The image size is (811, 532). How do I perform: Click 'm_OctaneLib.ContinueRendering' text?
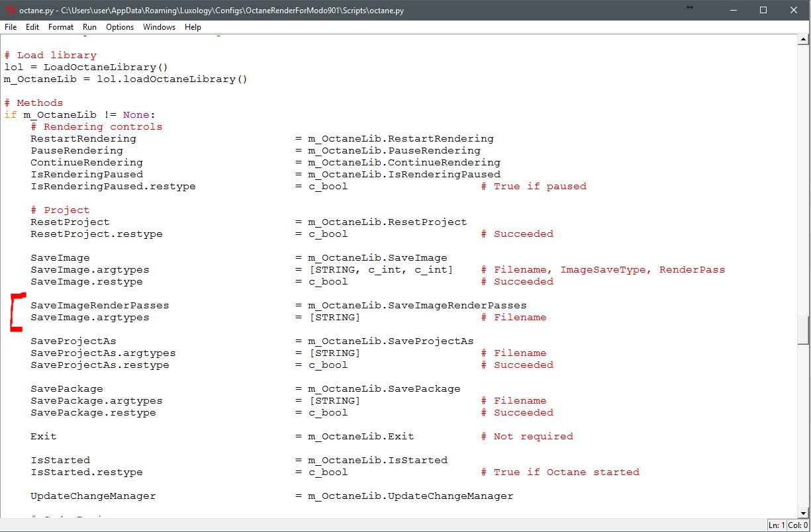coord(405,163)
